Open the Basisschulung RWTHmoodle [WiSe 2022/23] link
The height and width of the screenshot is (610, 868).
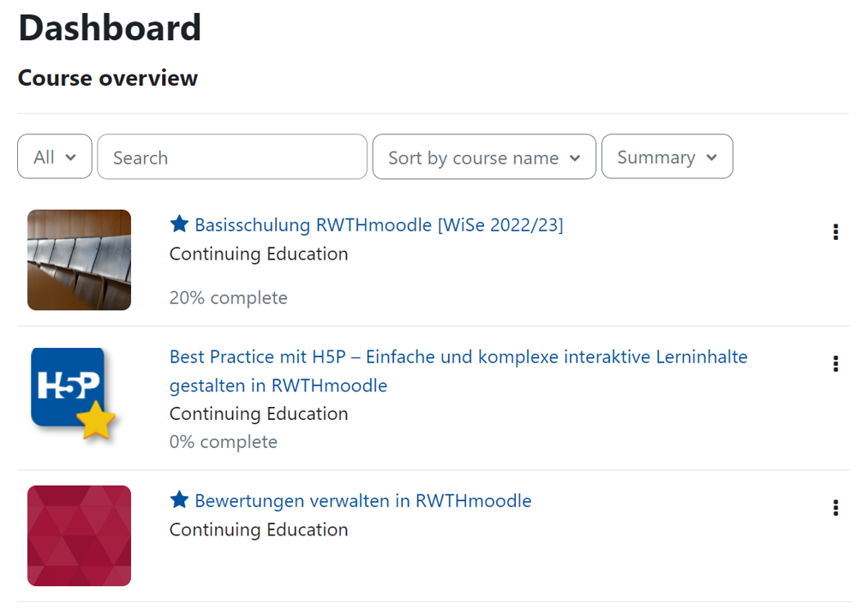pos(379,225)
